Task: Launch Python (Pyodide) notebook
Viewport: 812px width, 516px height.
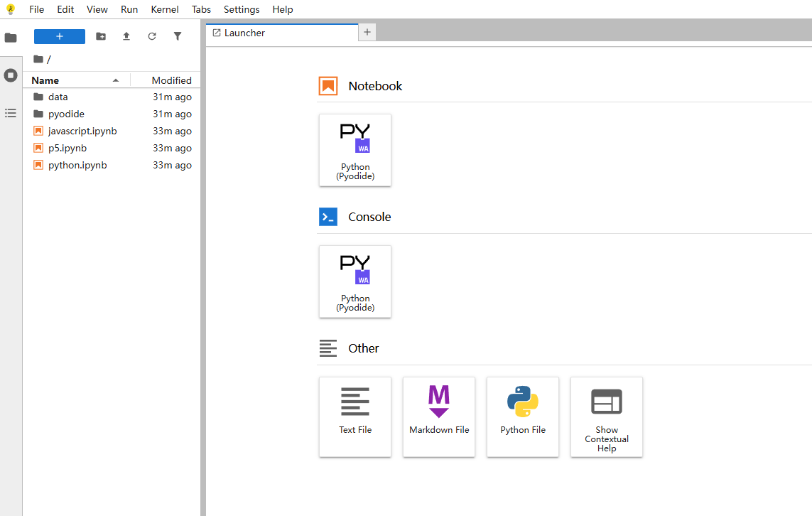Action: point(355,150)
